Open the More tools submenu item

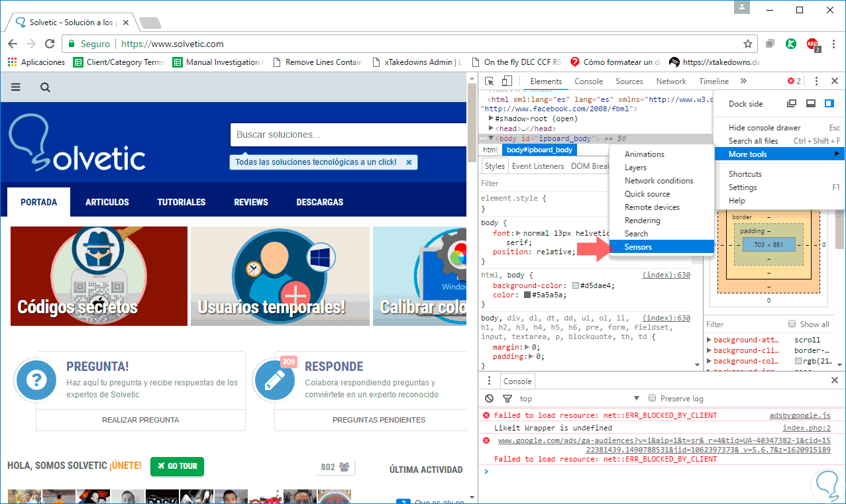click(x=779, y=154)
